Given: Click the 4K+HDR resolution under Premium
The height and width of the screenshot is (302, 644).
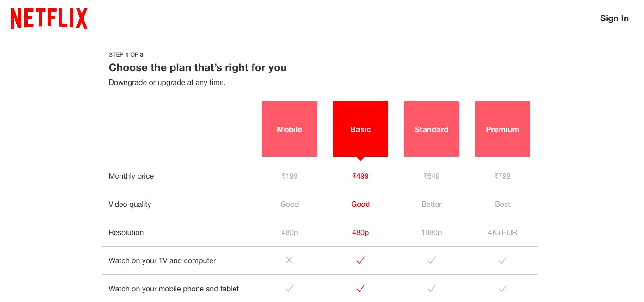Looking at the screenshot, I should (x=502, y=232).
